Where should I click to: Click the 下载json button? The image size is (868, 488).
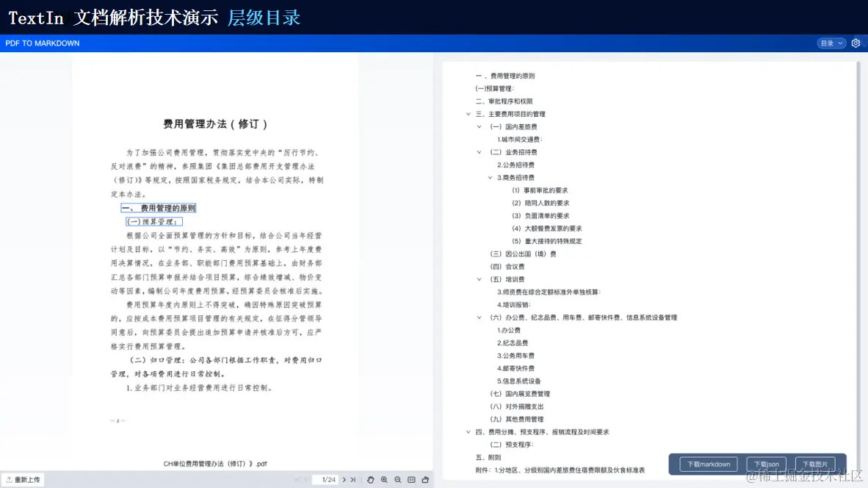766,464
